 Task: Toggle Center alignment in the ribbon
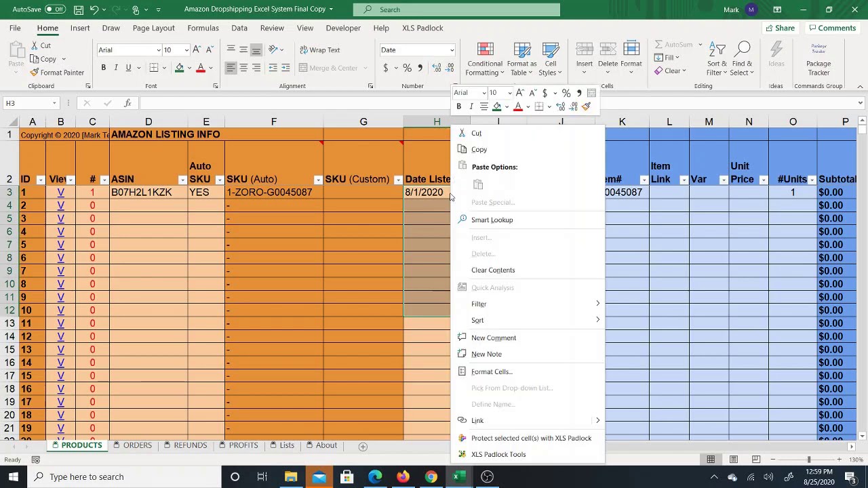(243, 68)
